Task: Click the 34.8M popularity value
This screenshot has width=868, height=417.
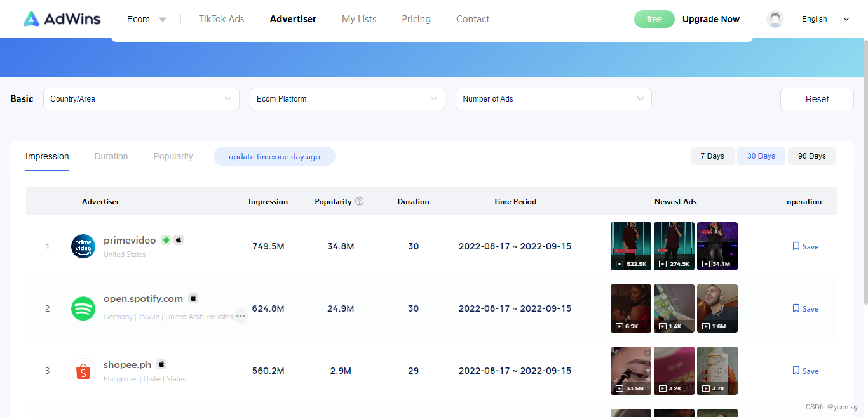Action: click(x=341, y=246)
